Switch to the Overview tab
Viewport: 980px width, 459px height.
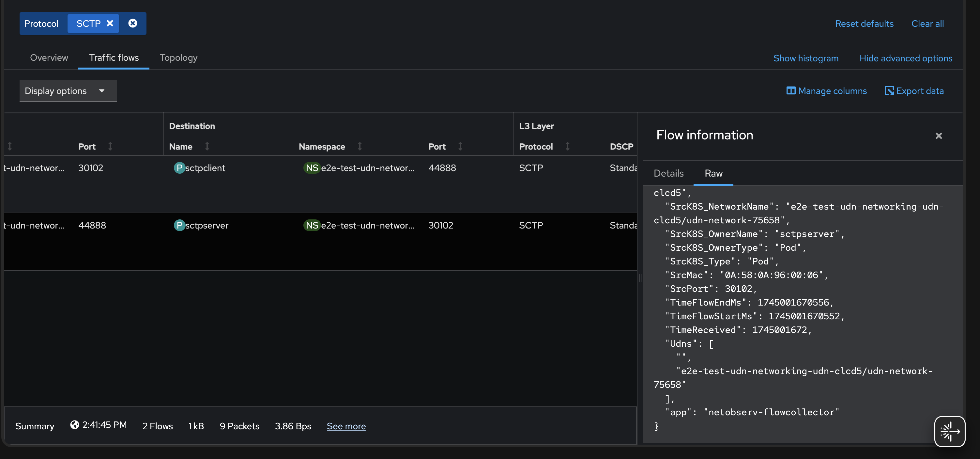(x=49, y=58)
